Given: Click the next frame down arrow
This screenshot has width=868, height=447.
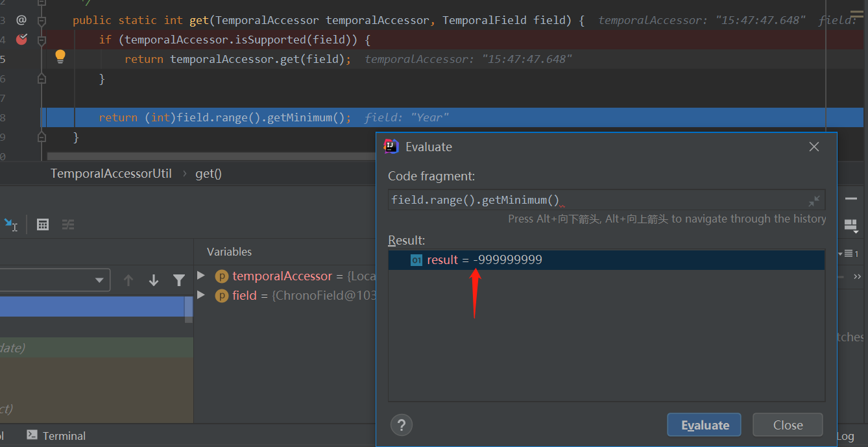Looking at the screenshot, I should pos(154,280).
